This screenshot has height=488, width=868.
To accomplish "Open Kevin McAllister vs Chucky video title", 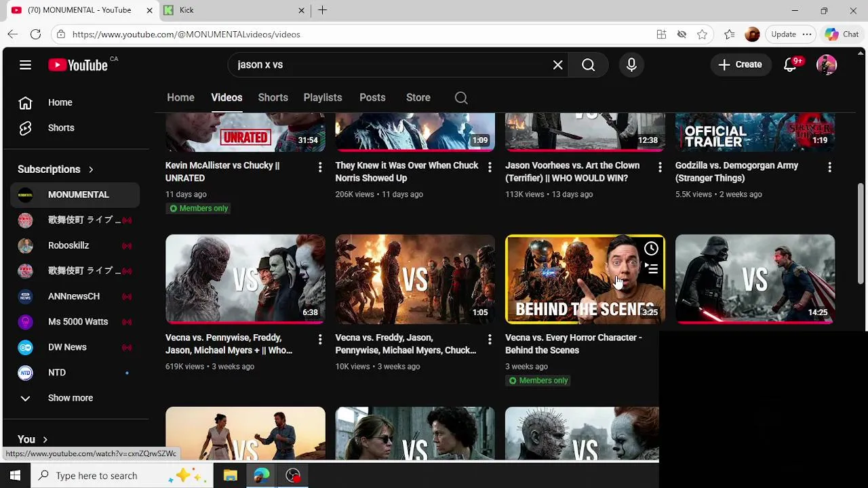I will coord(222,172).
